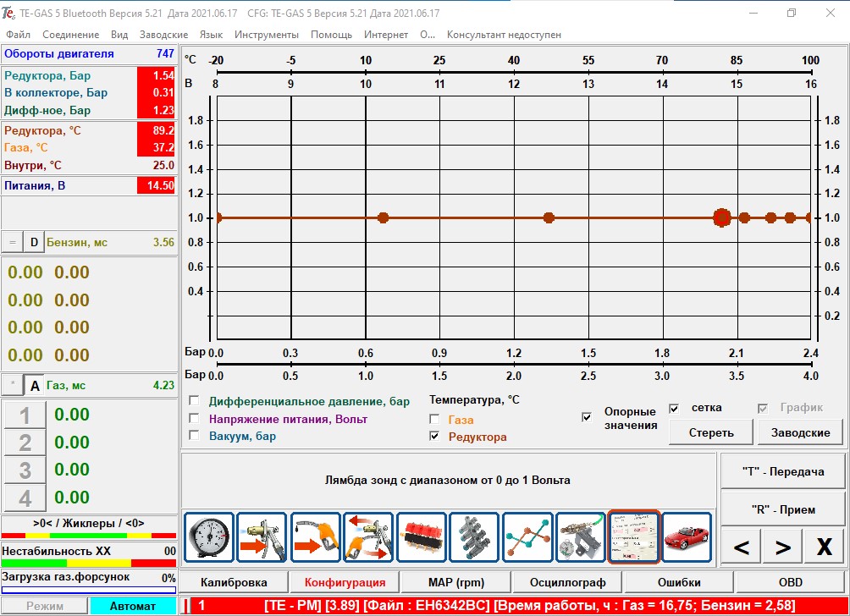The image size is (850, 616).
Task: Switch to the Осциллограф tab
Action: [567, 582]
